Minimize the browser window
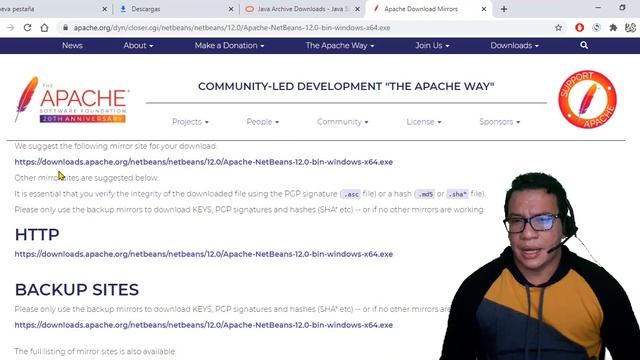Viewport: 640px width, 360px height. pos(598,8)
